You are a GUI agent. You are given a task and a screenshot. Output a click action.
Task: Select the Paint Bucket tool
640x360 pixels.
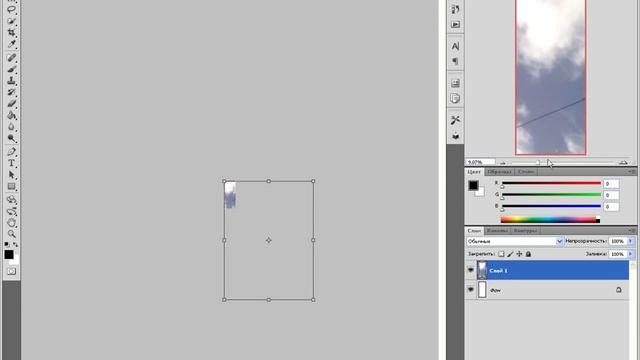pyautogui.click(x=11, y=115)
